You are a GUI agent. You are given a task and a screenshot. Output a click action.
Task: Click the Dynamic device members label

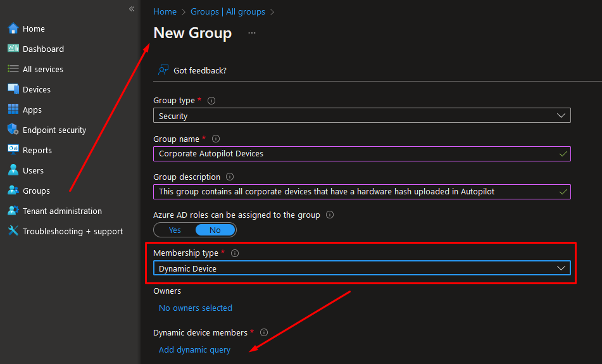(201, 333)
